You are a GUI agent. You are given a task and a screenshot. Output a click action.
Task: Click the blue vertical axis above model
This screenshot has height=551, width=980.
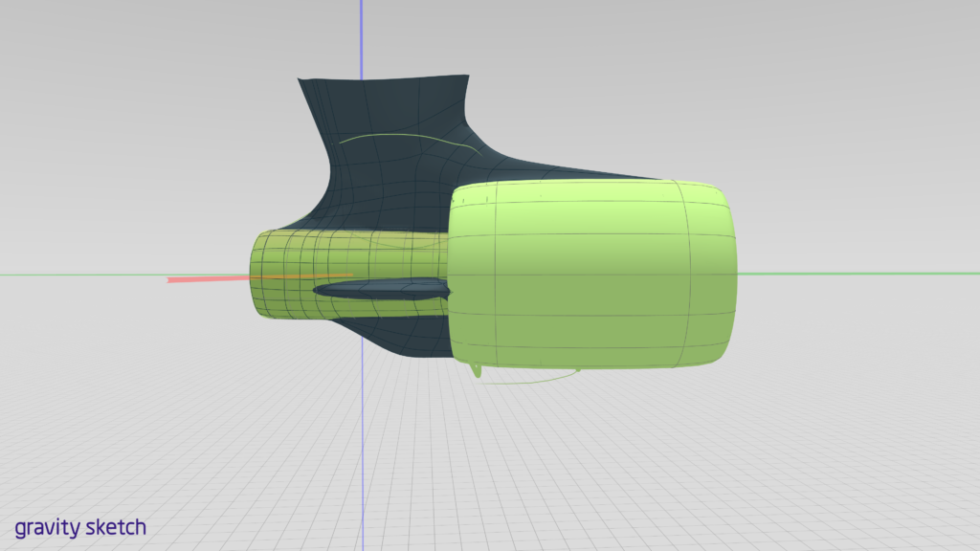coord(362,38)
